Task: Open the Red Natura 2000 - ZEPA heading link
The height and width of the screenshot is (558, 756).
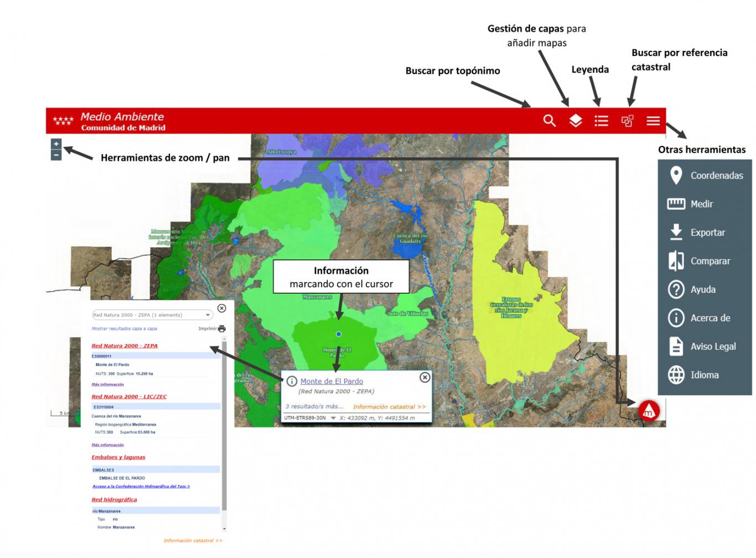Action: click(125, 346)
